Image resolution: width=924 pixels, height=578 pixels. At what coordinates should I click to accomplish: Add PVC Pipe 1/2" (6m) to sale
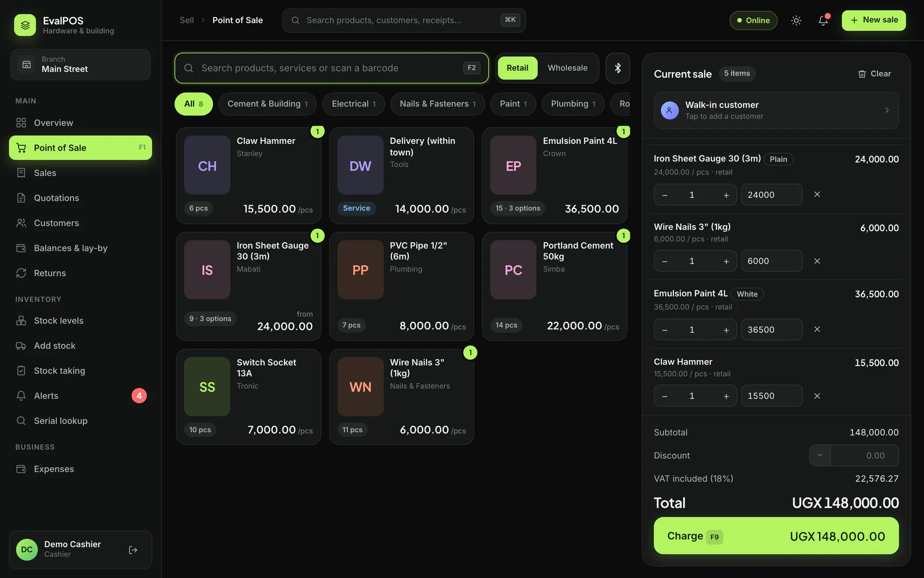click(x=401, y=287)
